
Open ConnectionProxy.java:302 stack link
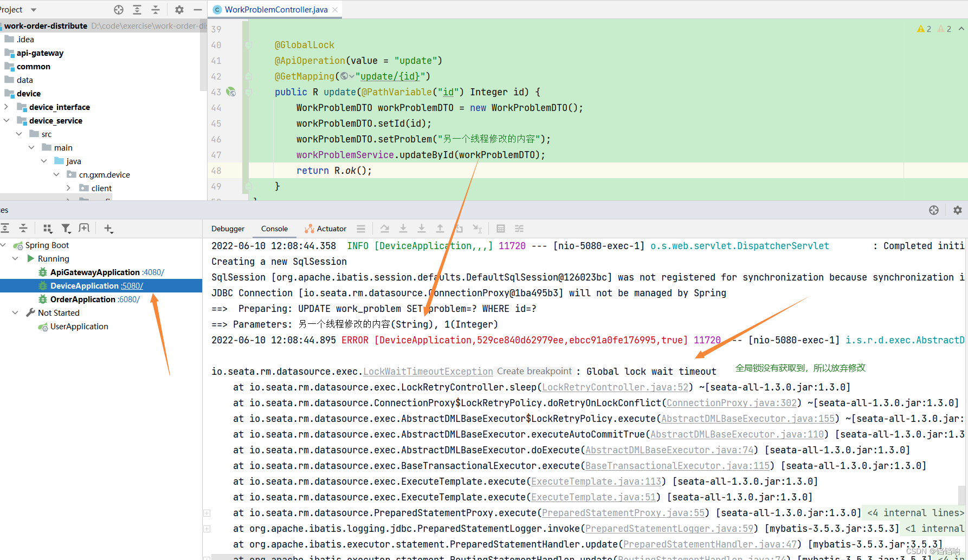[x=732, y=403]
